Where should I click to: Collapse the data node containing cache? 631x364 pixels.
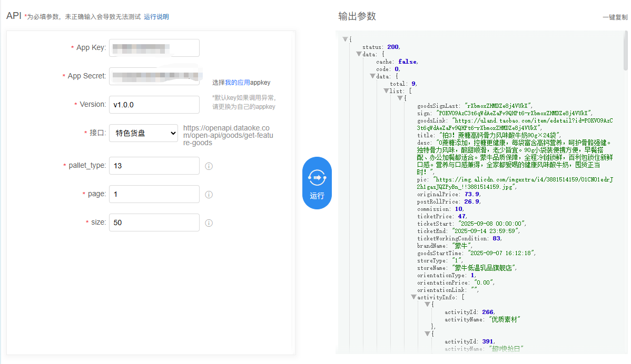(x=359, y=54)
